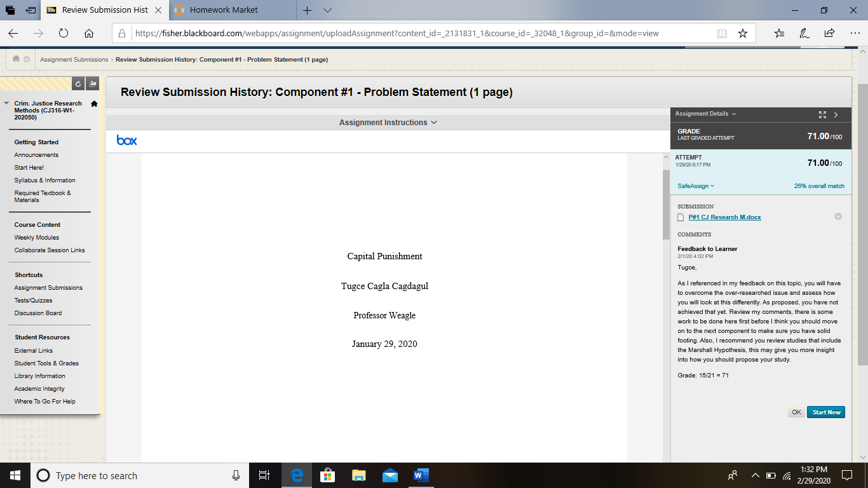Click the browser Back arrow

click(13, 33)
